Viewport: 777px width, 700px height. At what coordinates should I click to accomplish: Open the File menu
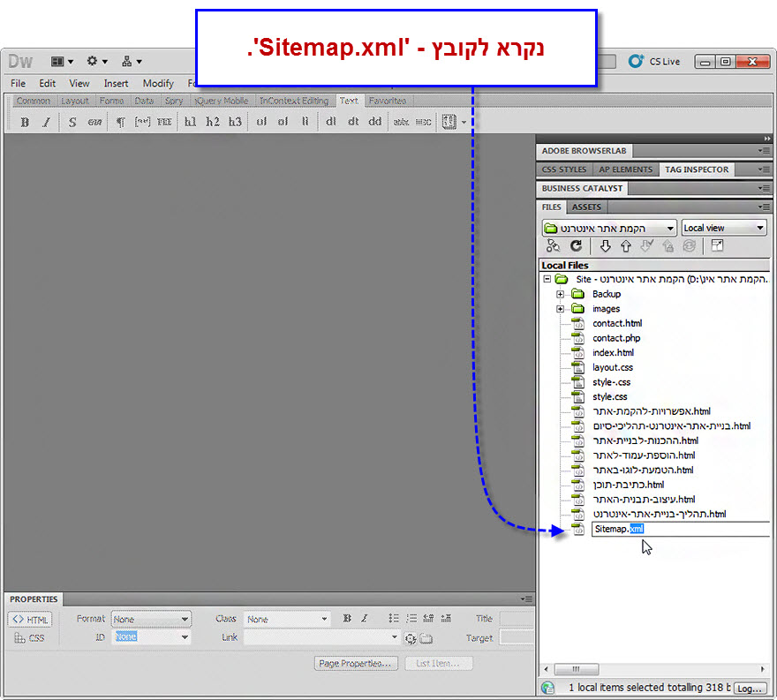18,83
